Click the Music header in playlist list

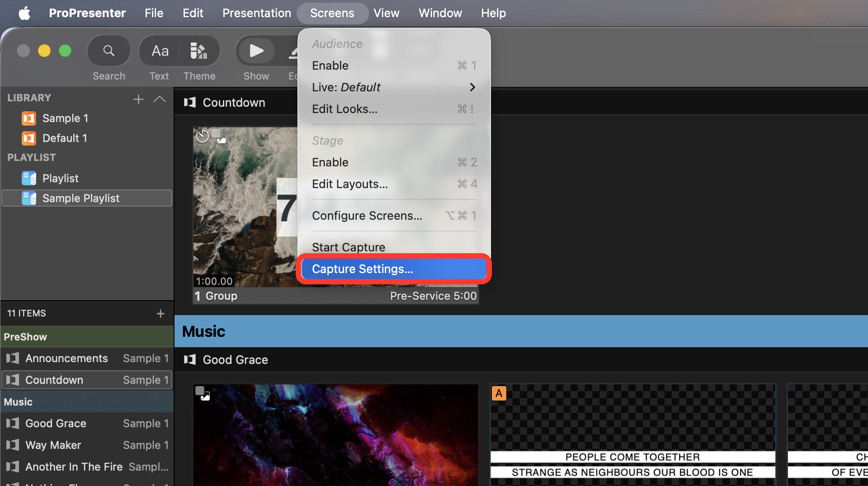87,402
